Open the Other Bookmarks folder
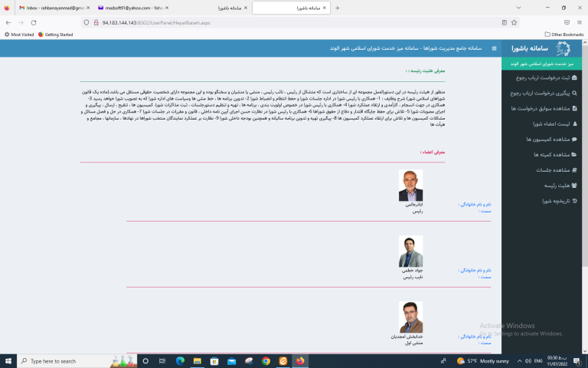This screenshot has width=588, height=368. point(563,34)
